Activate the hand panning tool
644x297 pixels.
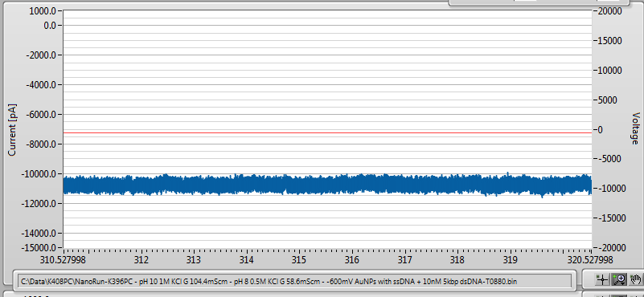tap(635, 280)
